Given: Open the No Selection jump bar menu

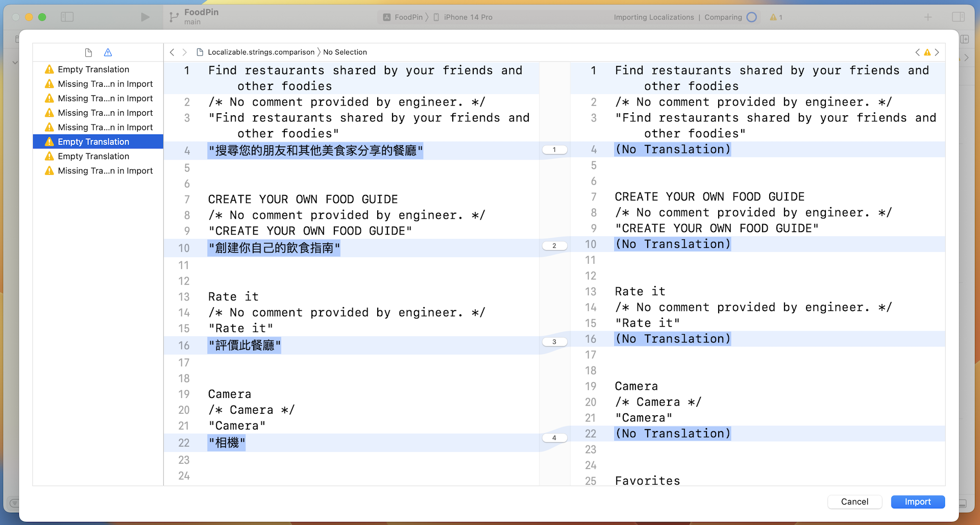Looking at the screenshot, I should tap(346, 52).
